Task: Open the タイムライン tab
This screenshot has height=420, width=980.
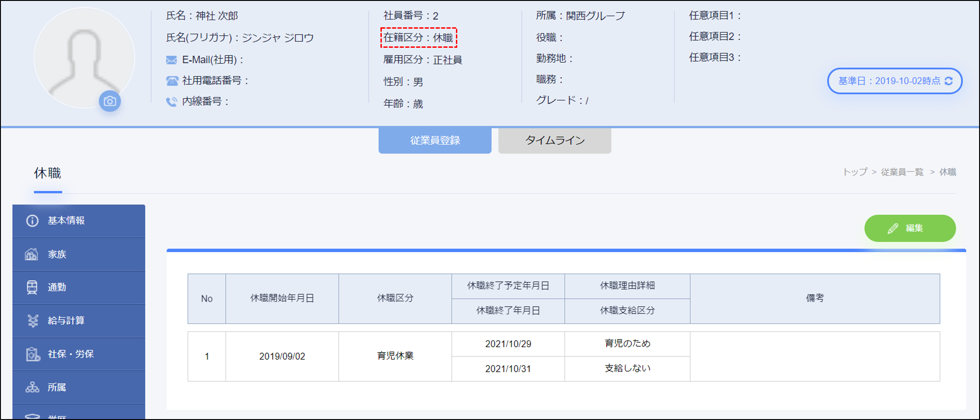Action: [x=554, y=141]
